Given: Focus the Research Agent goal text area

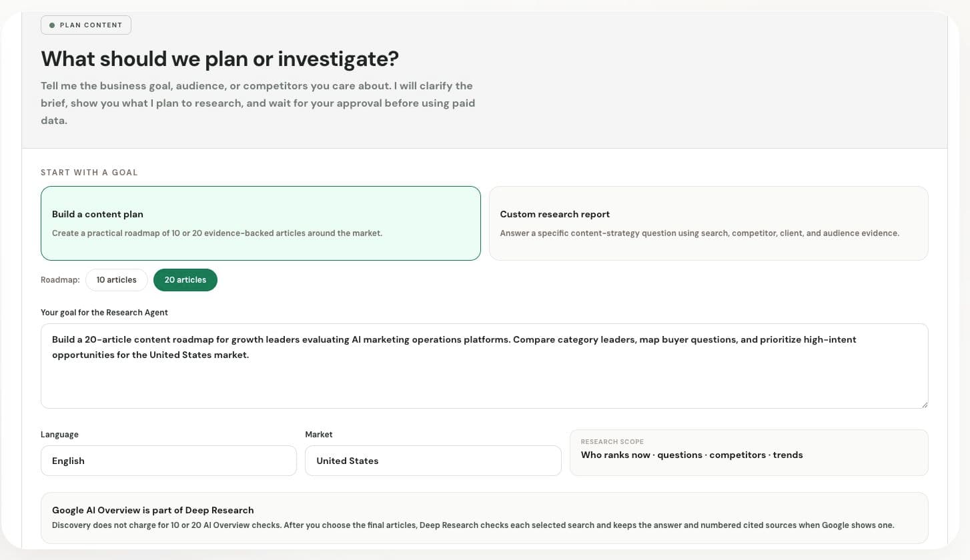Looking at the screenshot, I should [484, 366].
